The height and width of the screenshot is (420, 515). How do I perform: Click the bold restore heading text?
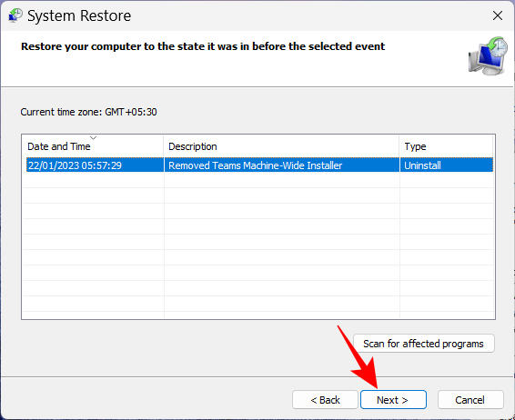pos(203,46)
